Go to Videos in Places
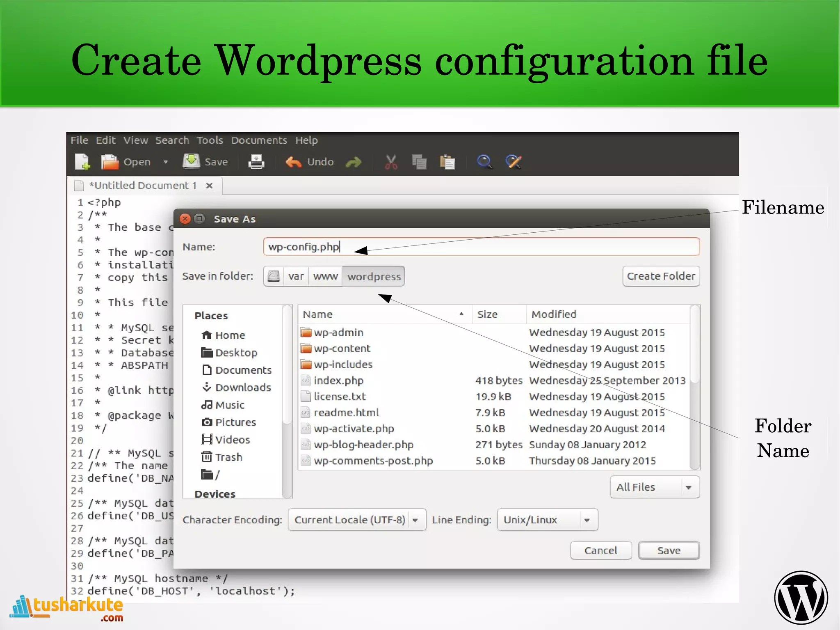 (226, 440)
